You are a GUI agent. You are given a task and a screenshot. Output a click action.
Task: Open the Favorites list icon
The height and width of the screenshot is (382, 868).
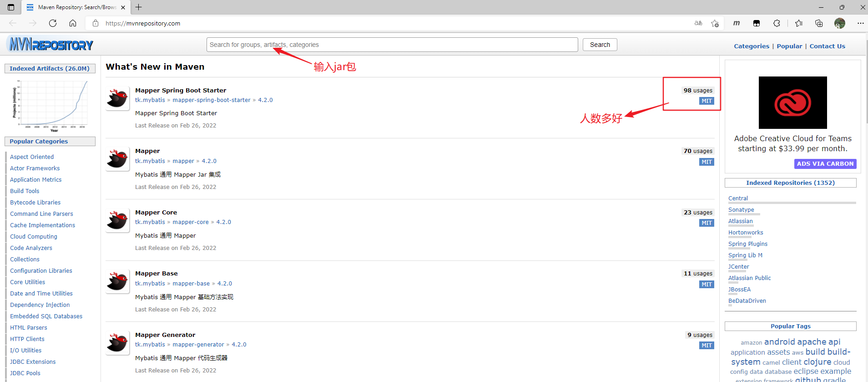pyautogui.click(x=799, y=23)
